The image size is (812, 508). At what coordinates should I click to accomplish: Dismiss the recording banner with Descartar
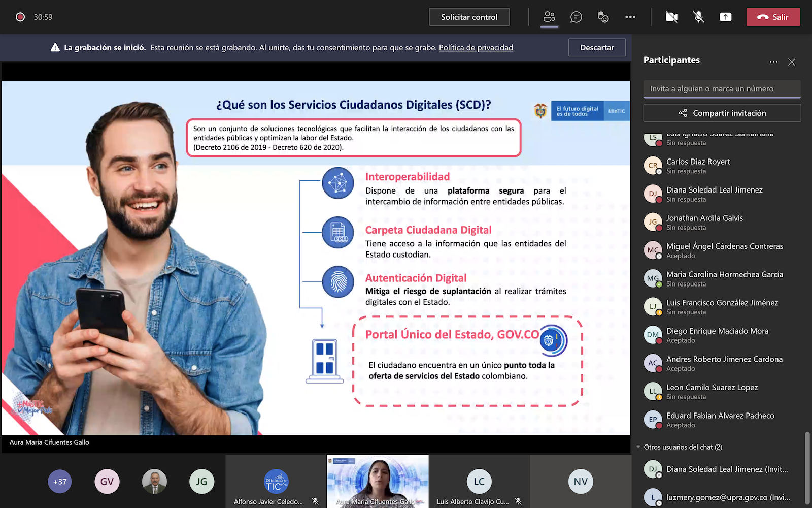[x=597, y=47]
